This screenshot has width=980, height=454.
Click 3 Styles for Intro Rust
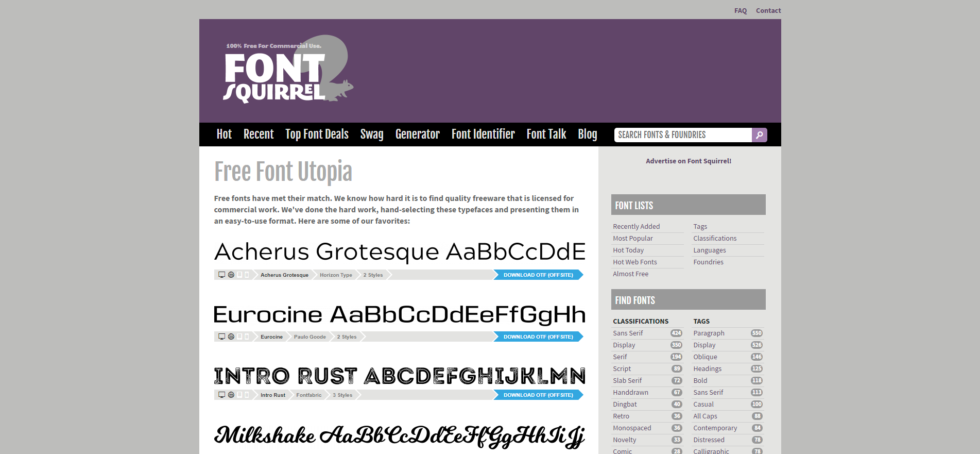(x=342, y=395)
